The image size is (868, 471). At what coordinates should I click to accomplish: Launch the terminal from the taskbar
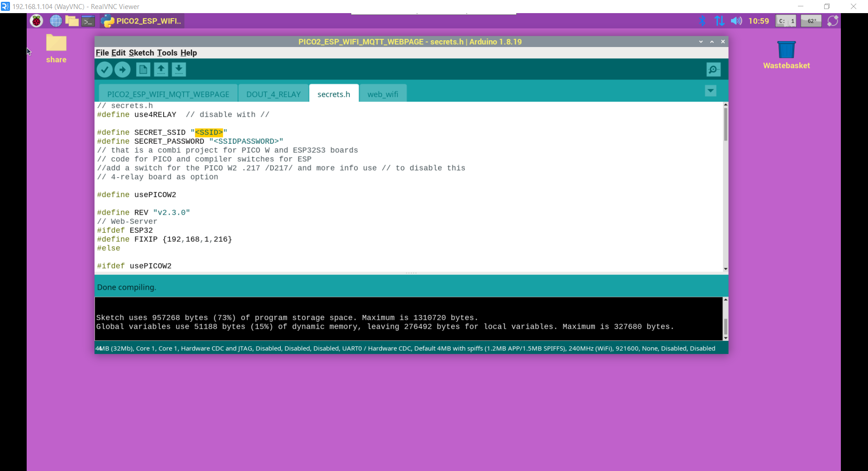[x=88, y=21]
